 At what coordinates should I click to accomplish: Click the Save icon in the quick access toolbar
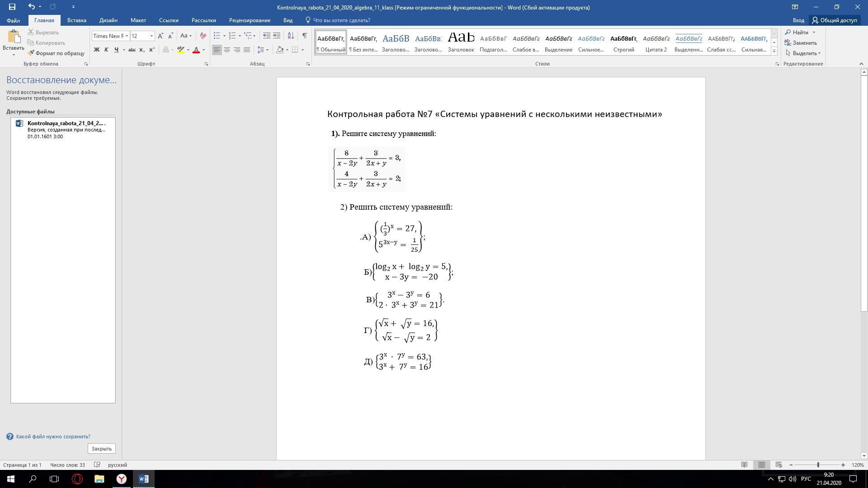click(12, 7)
